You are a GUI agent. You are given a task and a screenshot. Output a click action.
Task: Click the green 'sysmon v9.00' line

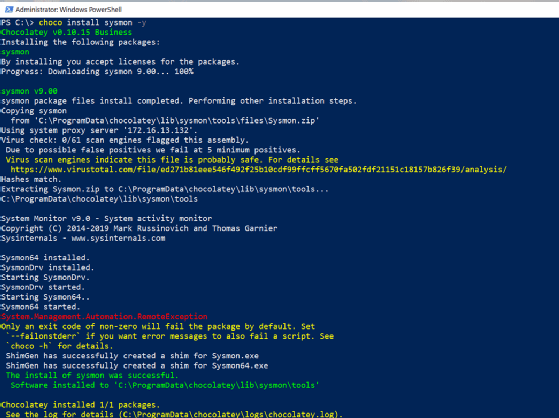[29, 91]
